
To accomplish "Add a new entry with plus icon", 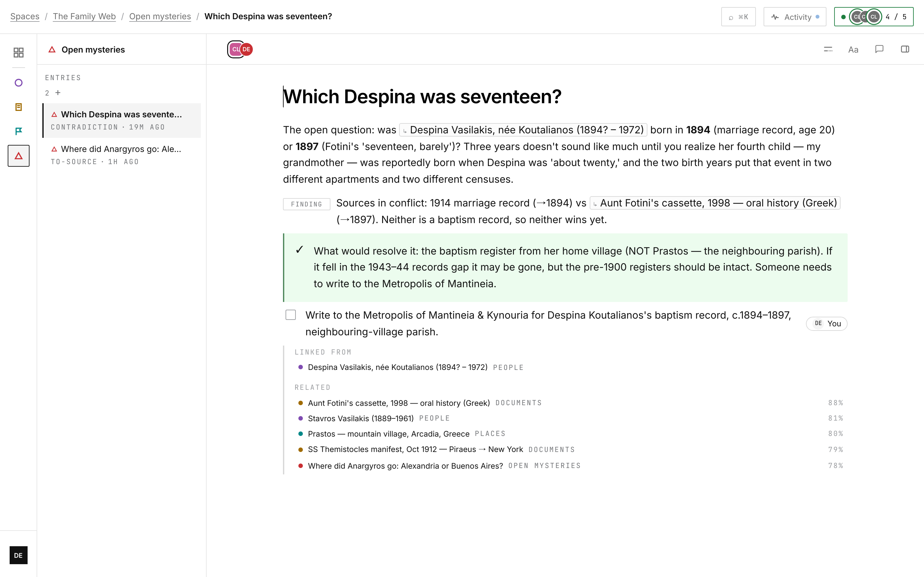I will pyautogui.click(x=58, y=93).
